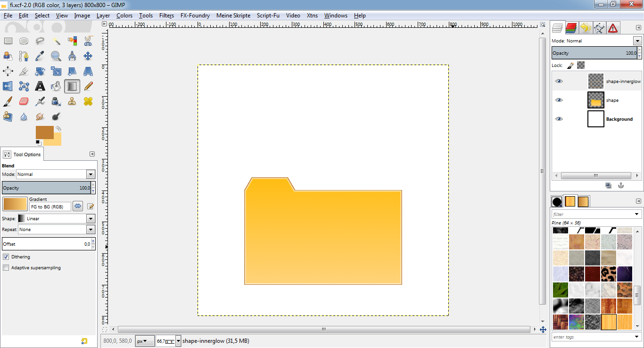Choose the Text tool
Viewport: 644px width, 348px height.
(x=40, y=86)
